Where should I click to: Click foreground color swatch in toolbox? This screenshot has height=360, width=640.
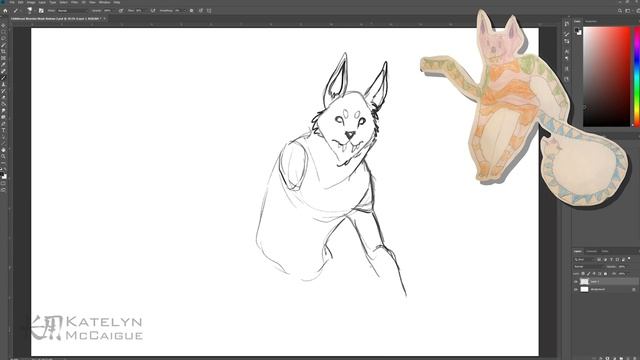point(2,174)
